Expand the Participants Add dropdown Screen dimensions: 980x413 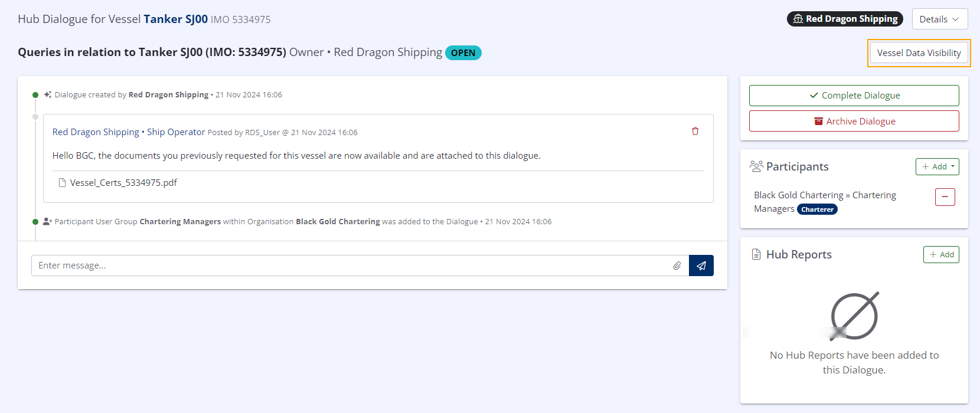[937, 167]
